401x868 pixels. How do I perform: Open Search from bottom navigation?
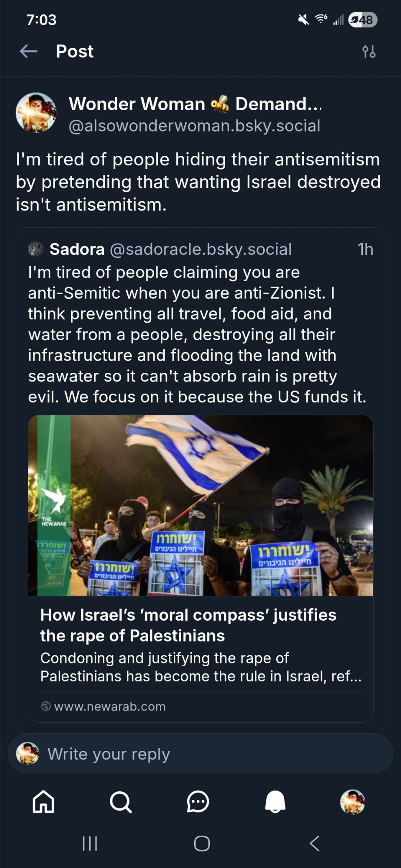point(120,801)
